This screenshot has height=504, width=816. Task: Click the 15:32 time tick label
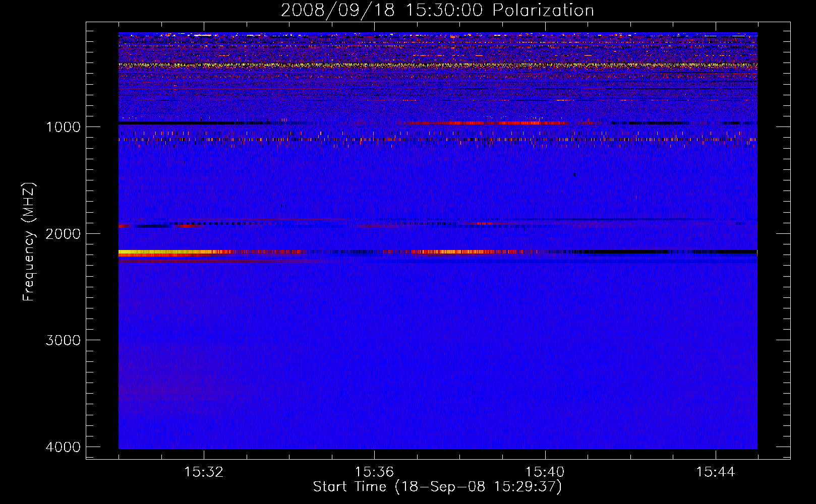point(204,472)
